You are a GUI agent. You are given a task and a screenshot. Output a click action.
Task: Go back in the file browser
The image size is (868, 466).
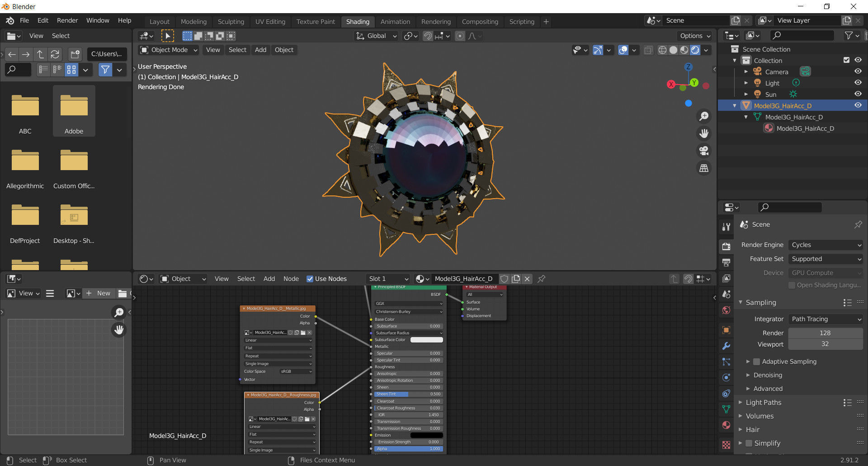(x=12, y=54)
